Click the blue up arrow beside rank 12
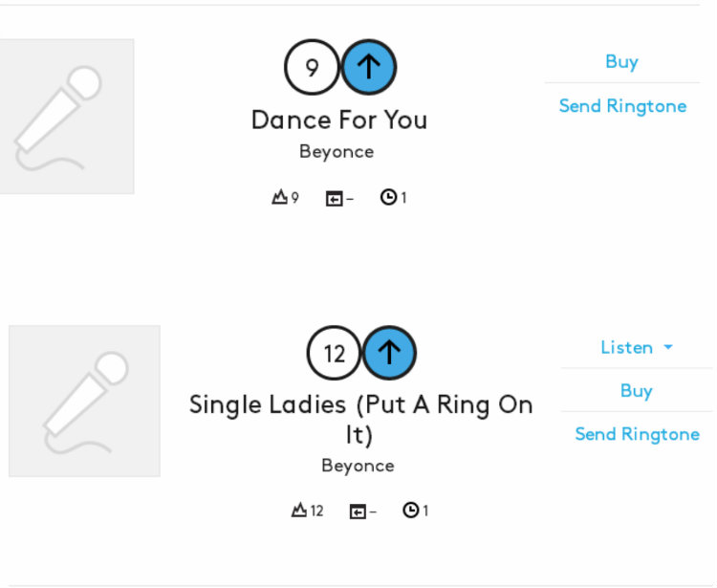 (389, 353)
